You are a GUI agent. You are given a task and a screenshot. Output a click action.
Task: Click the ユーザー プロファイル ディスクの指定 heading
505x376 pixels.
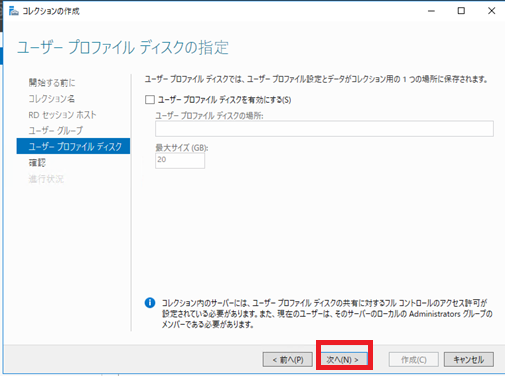coord(123,47)
